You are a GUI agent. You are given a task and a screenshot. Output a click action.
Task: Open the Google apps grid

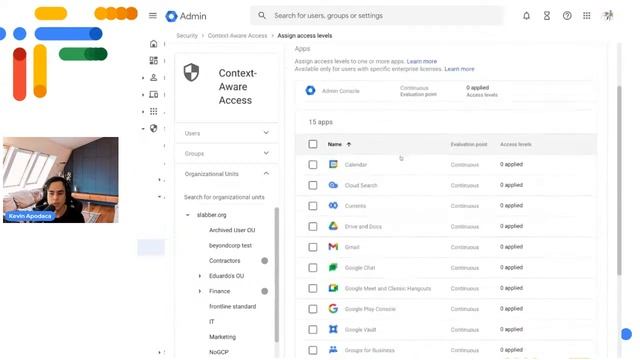click(x=587, y=16)
